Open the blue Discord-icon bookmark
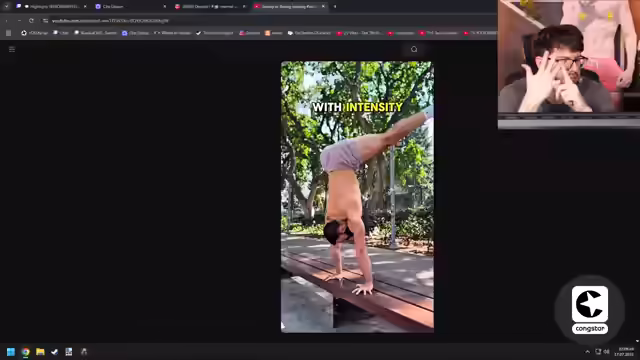The width and height of the screenshot is (640, 360). tap(135, 33)
